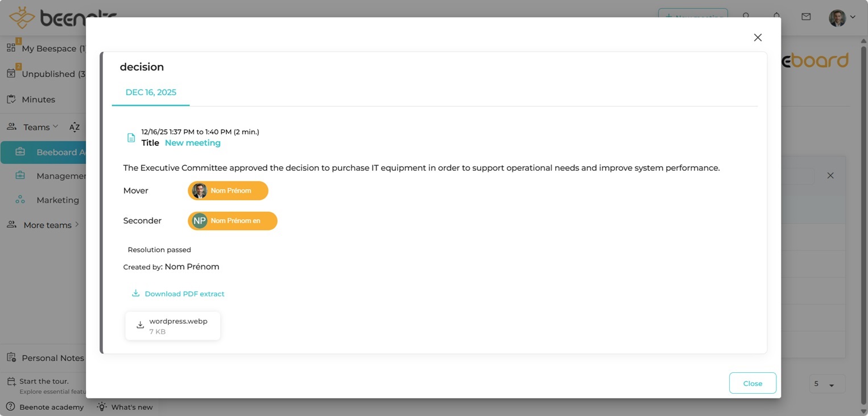Screen dimensions: 868x416
Task: Open the notifications bell
Action: point(777,17)
